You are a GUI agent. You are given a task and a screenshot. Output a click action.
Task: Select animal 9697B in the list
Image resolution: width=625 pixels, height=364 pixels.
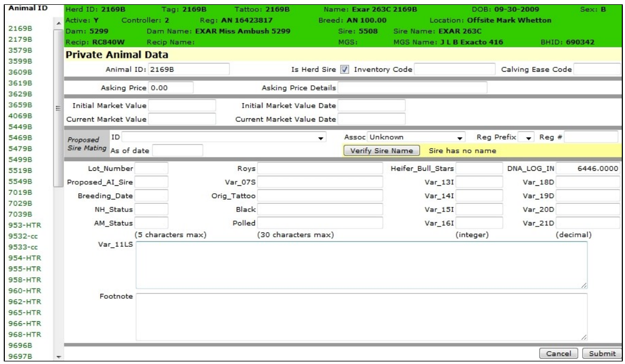20,356
